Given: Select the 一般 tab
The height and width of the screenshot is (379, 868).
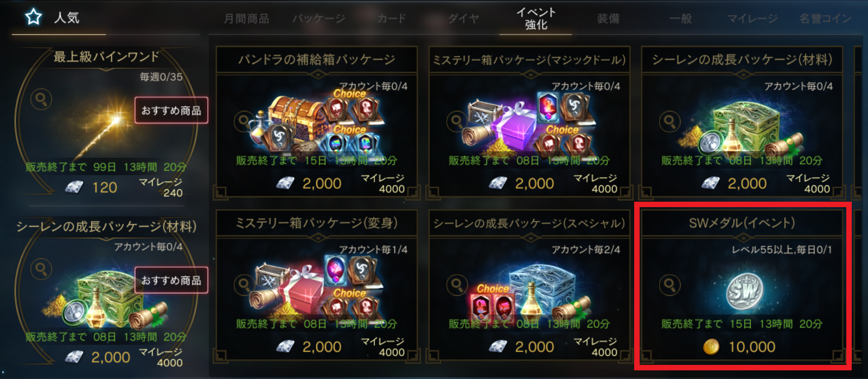Looking at the screenshot, I should click(680, 19).
